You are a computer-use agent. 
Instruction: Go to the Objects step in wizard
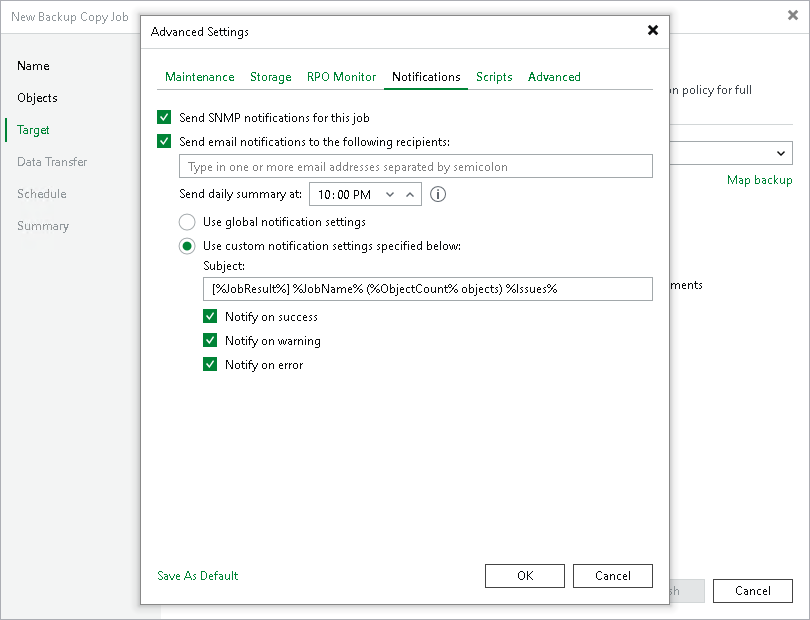tap(37, 98)
